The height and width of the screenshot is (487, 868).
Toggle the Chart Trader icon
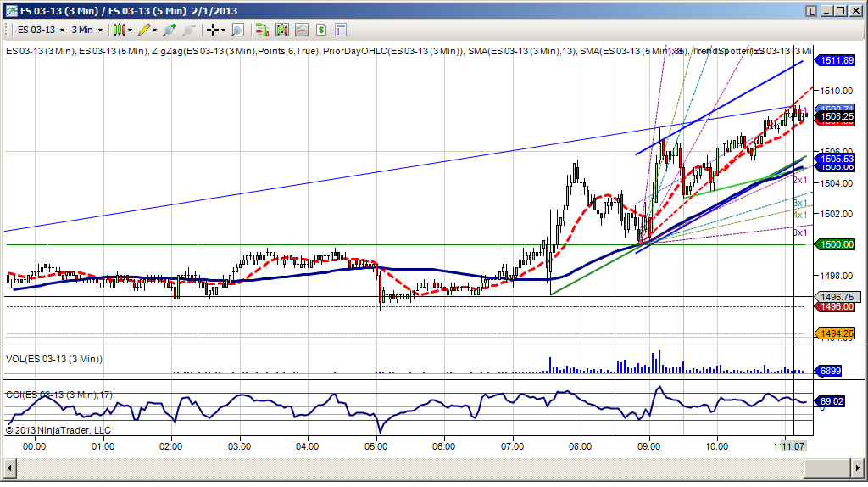262,30
